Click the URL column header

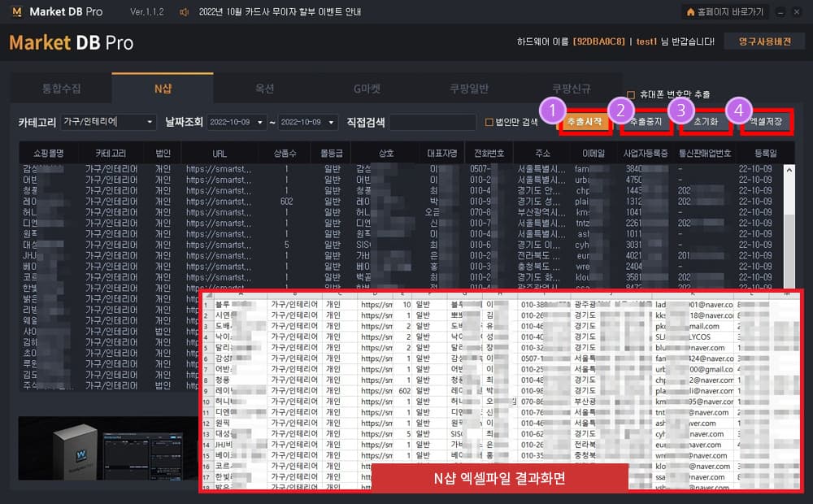point(220,154)
